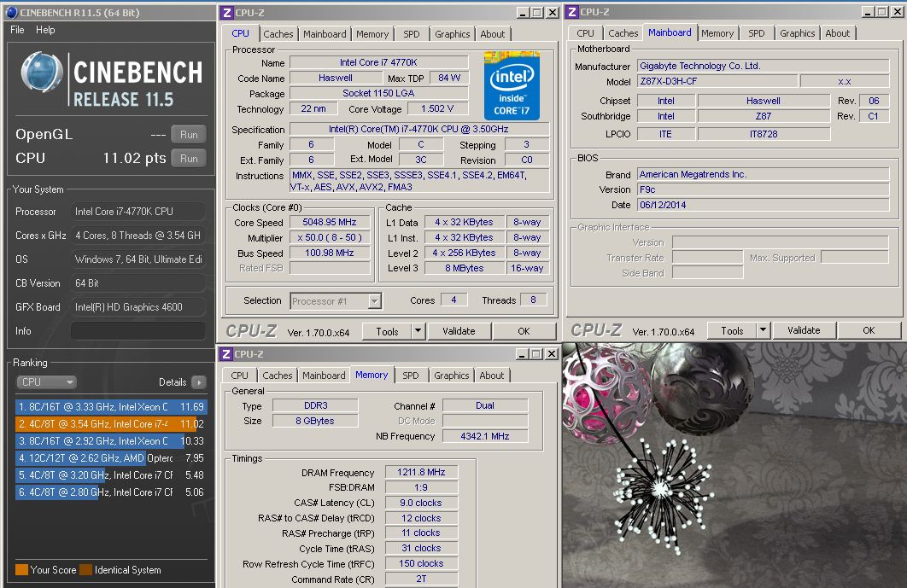Click the Command Rate 2T value
This screenshot has width=907, height=588.
click(x=421, y=579)
